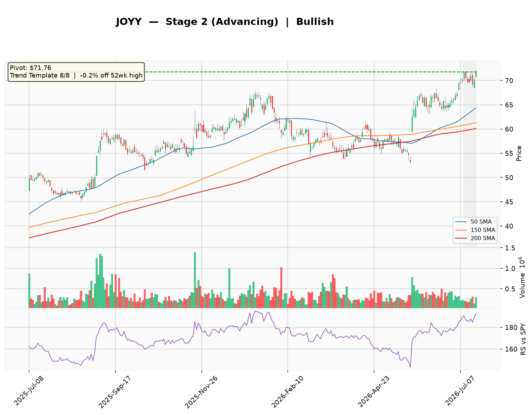Select the "150 SMA" legend label
Viewport: 532px width, 415px height.
tap(483, 230)
